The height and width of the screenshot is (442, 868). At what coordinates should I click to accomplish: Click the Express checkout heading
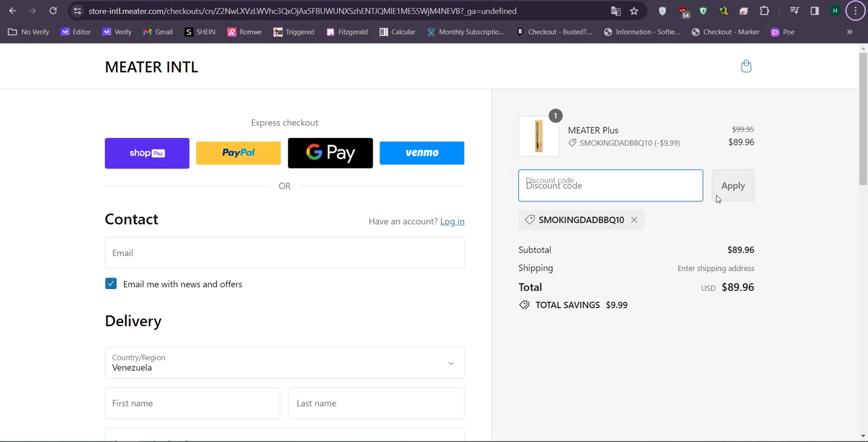click(x=285, y=123)
